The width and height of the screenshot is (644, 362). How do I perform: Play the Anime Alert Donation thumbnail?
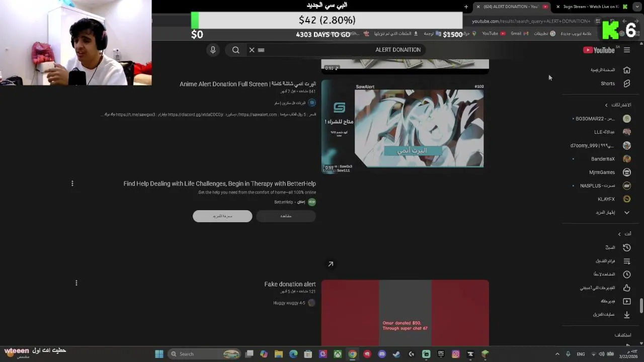point(405,127)
